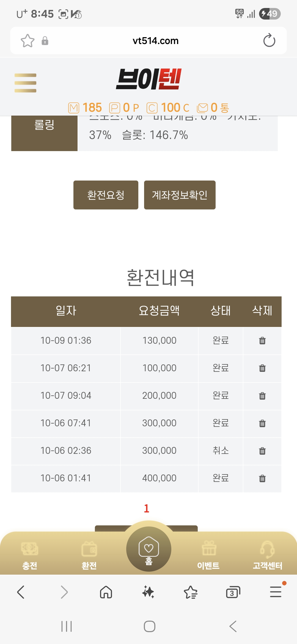Delete the cancelled 10-06 02:36 entry
Screen dimensions: 297x644
point(262,451)
